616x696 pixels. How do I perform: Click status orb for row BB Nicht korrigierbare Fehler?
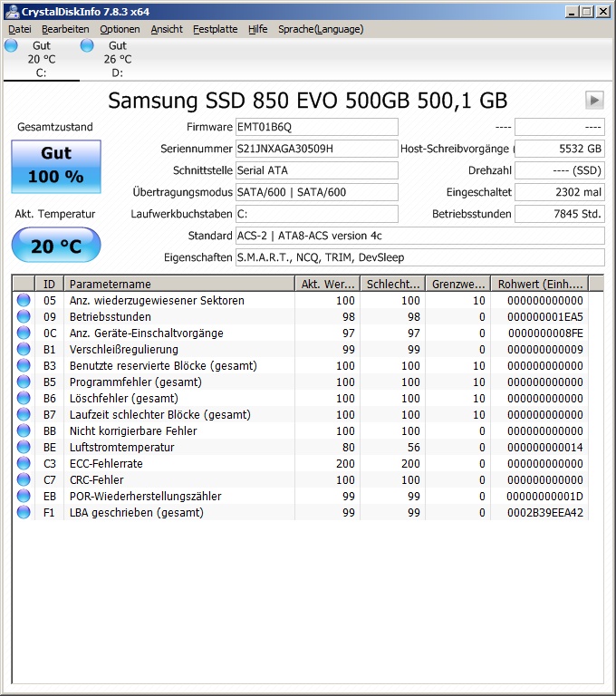24,430
